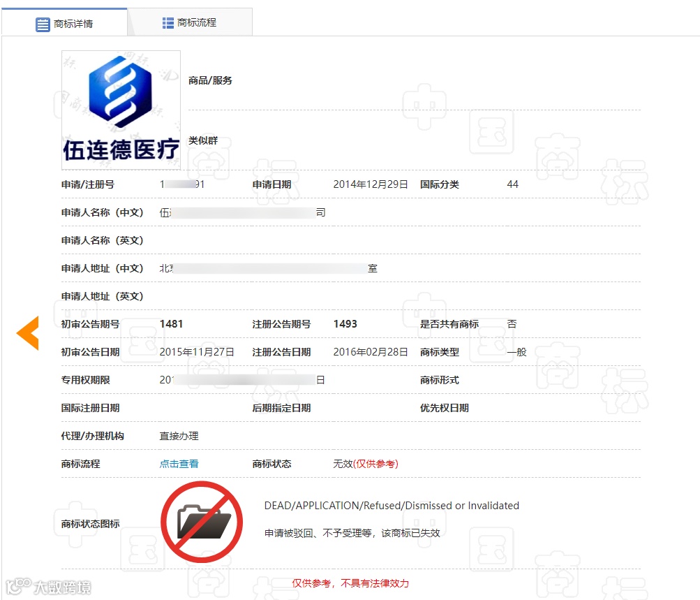700x600 pixels.
Task: Click the 商标形式 label
Action: 439,380
